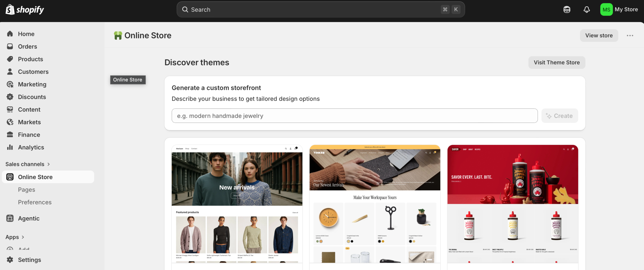The image size is (644, 270).
Task: Click the Command-K shortcut hint
Action: click(450, 10)
